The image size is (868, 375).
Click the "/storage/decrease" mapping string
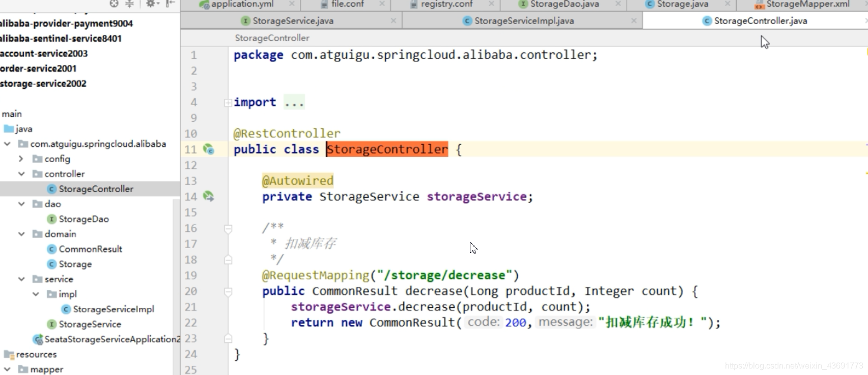click(x=444, y=276)
